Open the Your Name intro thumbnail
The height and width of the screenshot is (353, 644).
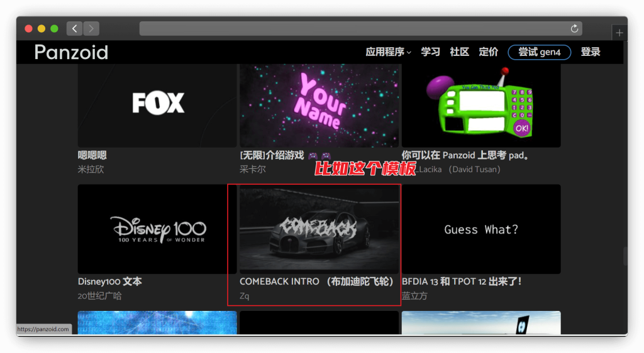tap(319, 104)
